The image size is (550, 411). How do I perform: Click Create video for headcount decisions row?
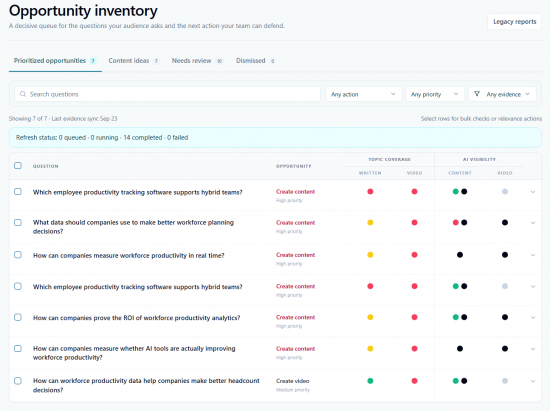(293, 381)
